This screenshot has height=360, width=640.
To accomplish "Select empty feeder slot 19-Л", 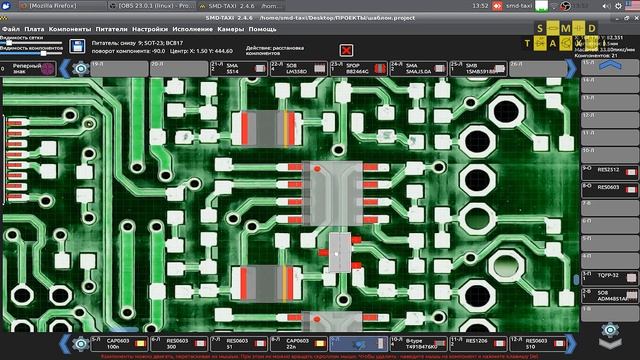I will point(119,69).
